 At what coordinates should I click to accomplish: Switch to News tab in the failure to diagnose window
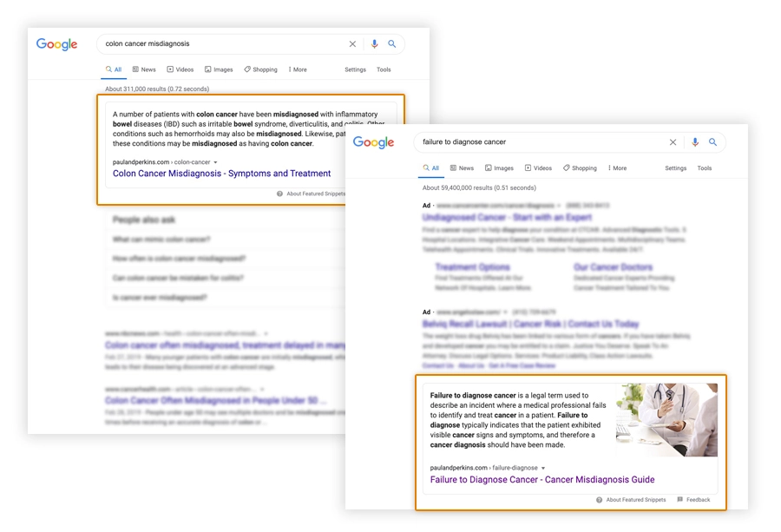point(462,168)
